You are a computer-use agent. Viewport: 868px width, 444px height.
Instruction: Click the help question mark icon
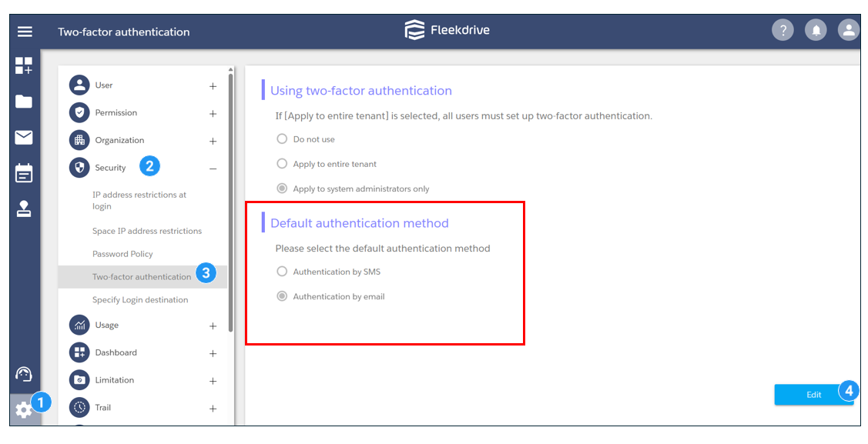[x=783, y=31]
